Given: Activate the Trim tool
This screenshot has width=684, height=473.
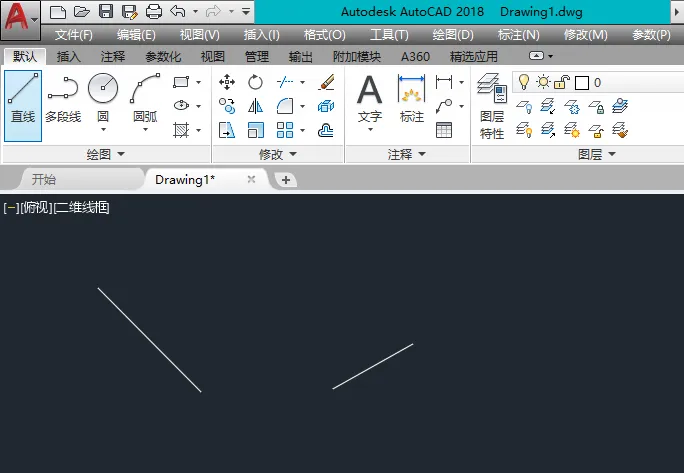Looking at the screenshot, I should pyautogui.click(x=285, y=82).
